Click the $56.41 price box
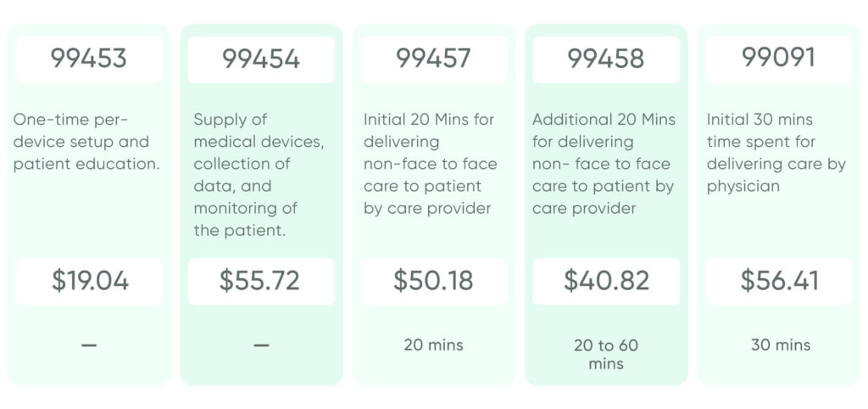The image size is (868, 409). pyautogui.click(x=779, y=281)
